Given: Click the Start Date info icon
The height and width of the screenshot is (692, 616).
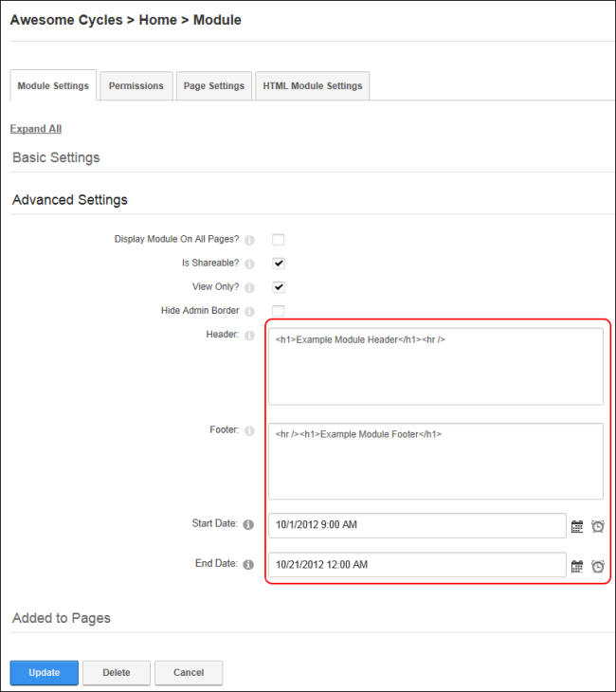Looking at the screenshot, I should pos(248,524).
